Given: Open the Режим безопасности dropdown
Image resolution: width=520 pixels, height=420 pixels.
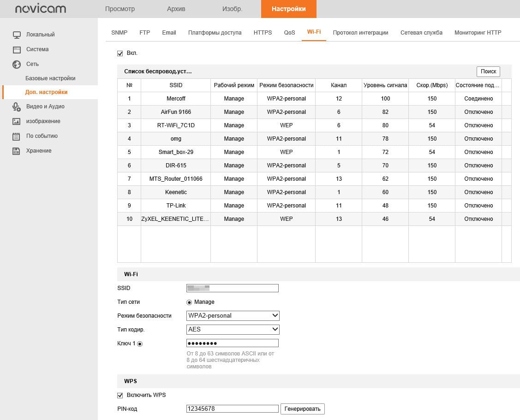Looking at the screenshot, I should click(233, 316).
